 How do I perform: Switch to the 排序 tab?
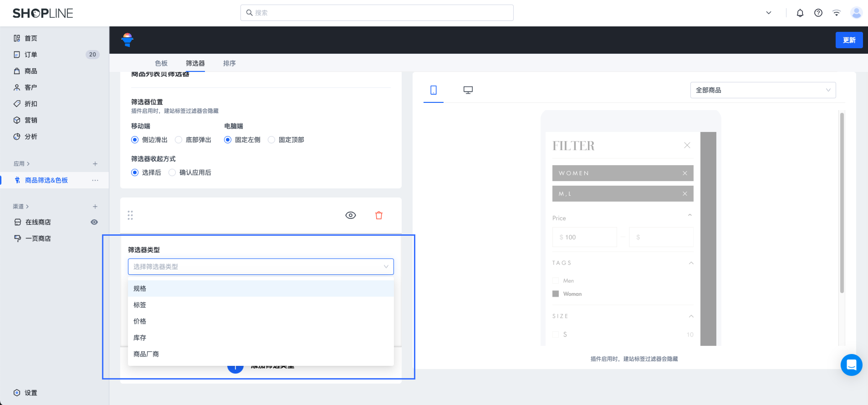pos(229,63)
